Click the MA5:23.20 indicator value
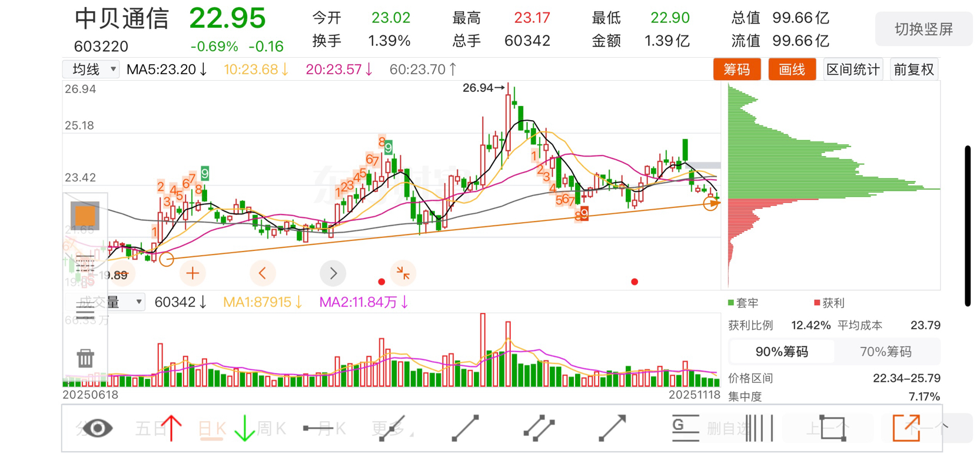The height and width of the screenshot is (453, 980). pos(167,70)
